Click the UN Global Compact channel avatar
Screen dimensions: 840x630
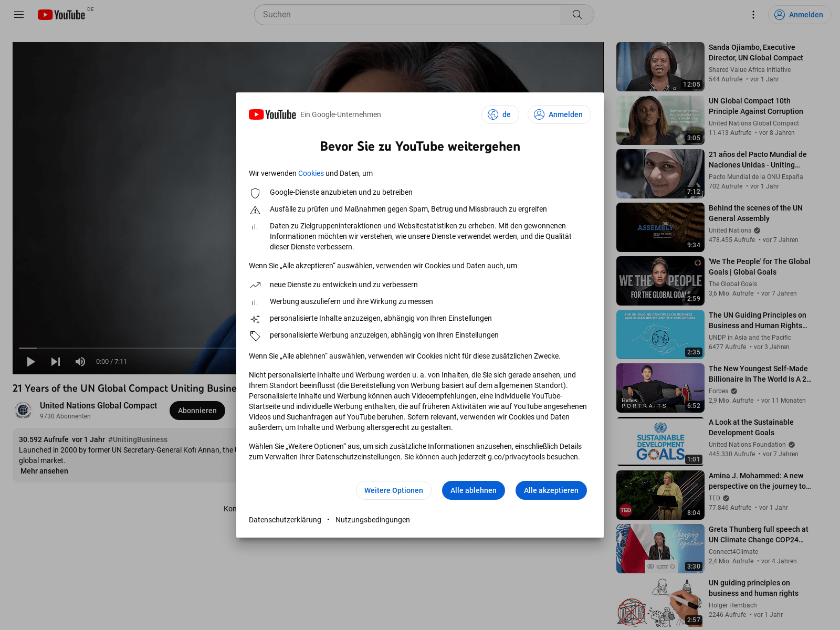[23, 410]
